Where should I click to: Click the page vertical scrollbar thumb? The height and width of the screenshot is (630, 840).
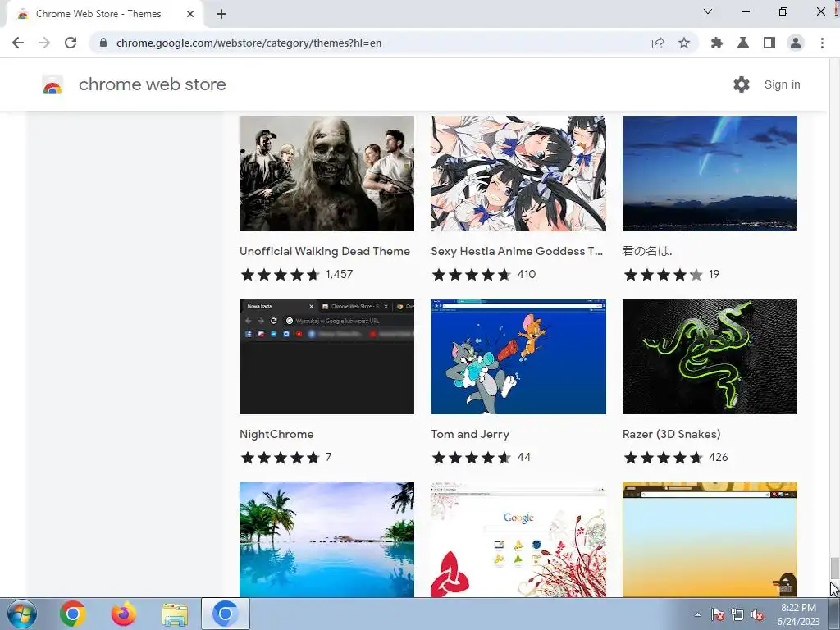coord(834,569)
